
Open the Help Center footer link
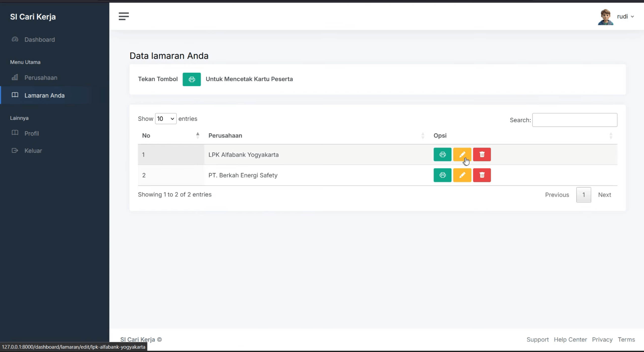[x=570, y=339]
